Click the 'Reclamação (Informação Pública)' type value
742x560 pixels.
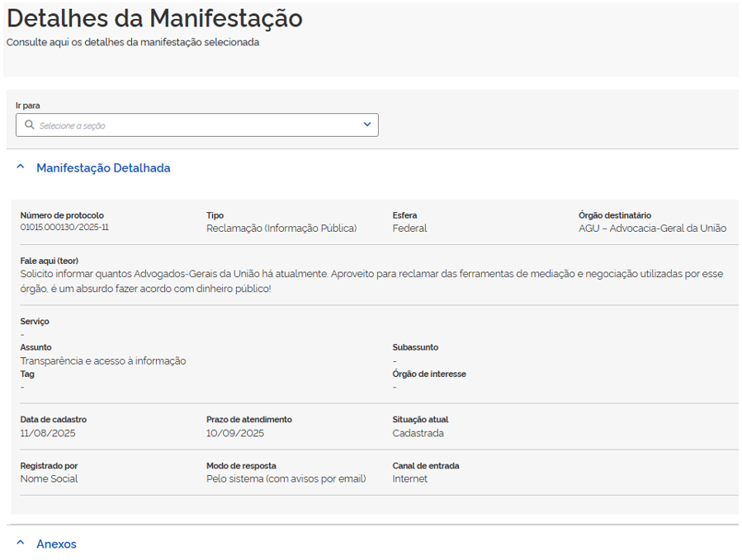click(281, 228)
